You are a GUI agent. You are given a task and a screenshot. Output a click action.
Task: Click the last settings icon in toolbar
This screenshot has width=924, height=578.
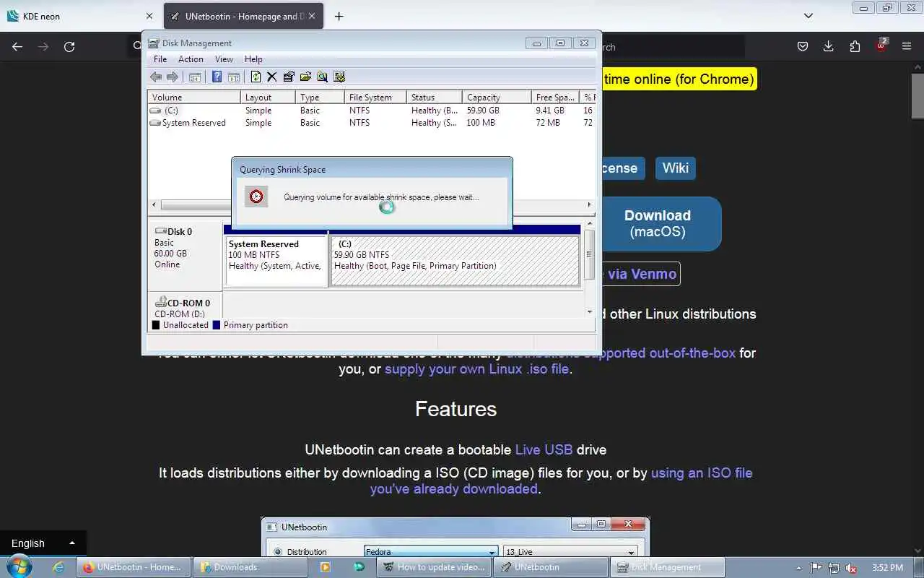point(339,77)
